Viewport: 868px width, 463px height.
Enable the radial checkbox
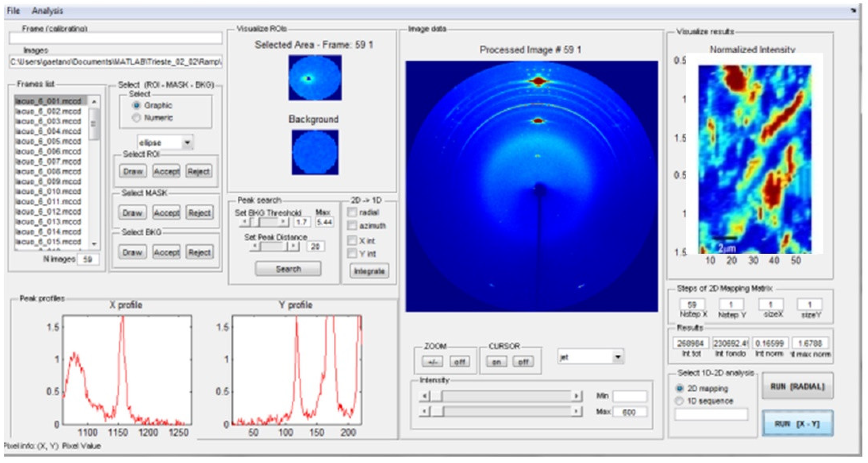pos(352,212)
